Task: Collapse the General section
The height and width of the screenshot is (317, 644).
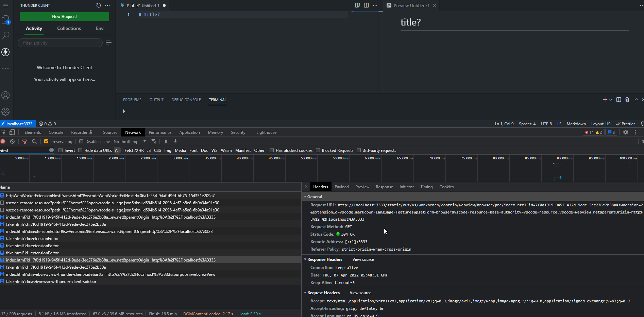Action: tap(305, 197)
